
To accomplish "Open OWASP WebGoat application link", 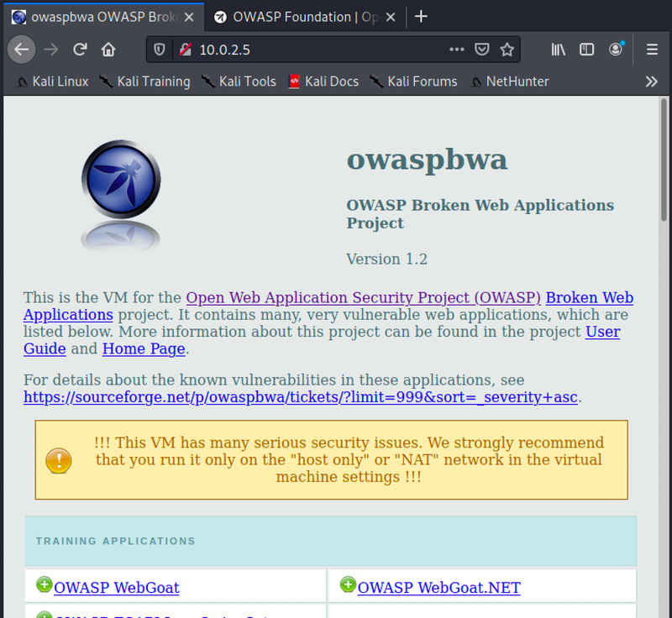I will coord(117,588).
